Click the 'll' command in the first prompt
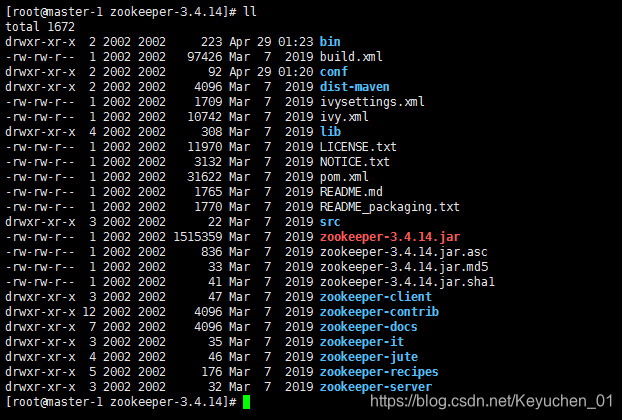The image size is (622, 420). pyautogui.click(x=250, y=12)
